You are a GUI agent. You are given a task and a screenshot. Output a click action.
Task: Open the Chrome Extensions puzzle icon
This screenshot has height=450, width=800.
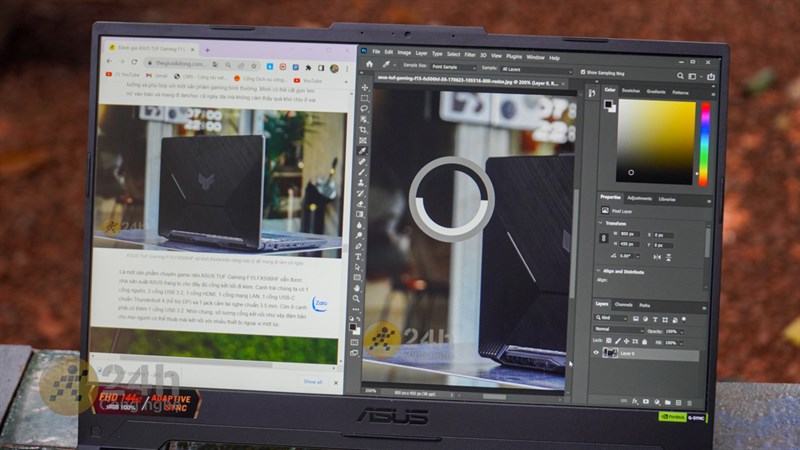tap(308, 67)
